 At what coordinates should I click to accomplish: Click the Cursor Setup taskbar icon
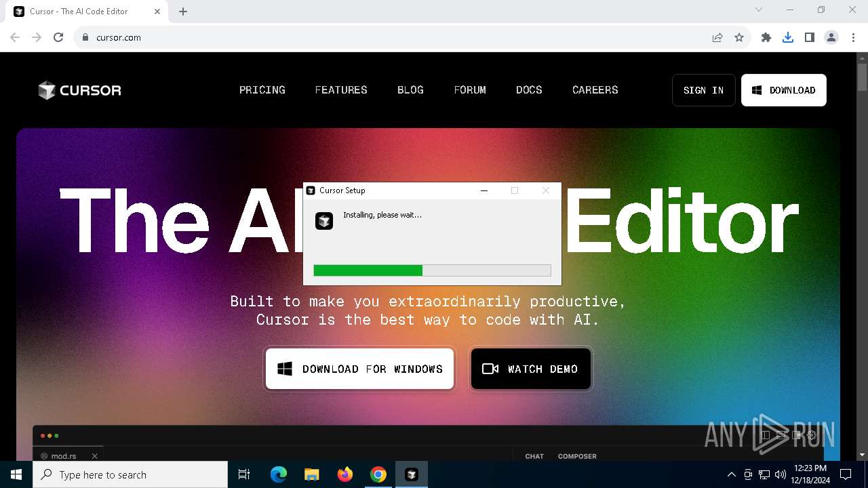412,474
